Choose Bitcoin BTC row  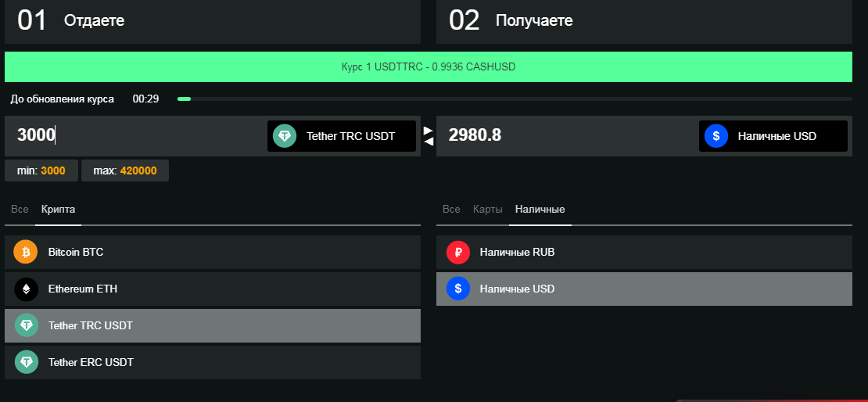(213, 252)
